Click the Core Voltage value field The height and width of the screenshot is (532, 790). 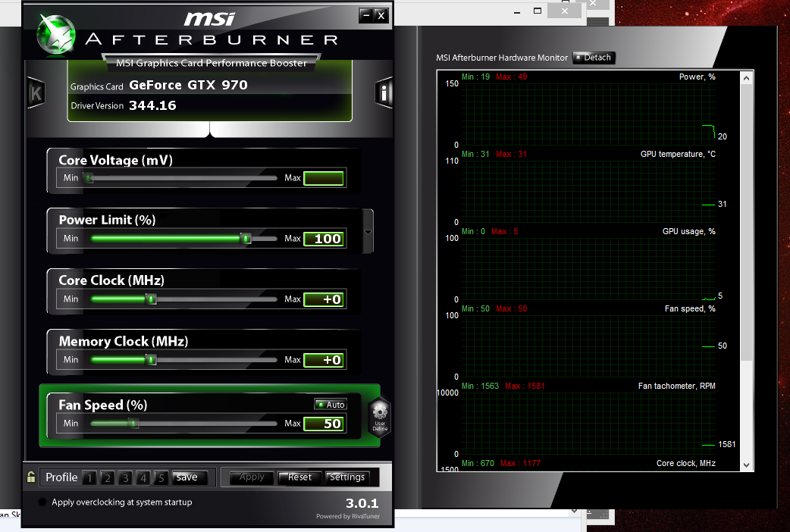pos(324,178)
